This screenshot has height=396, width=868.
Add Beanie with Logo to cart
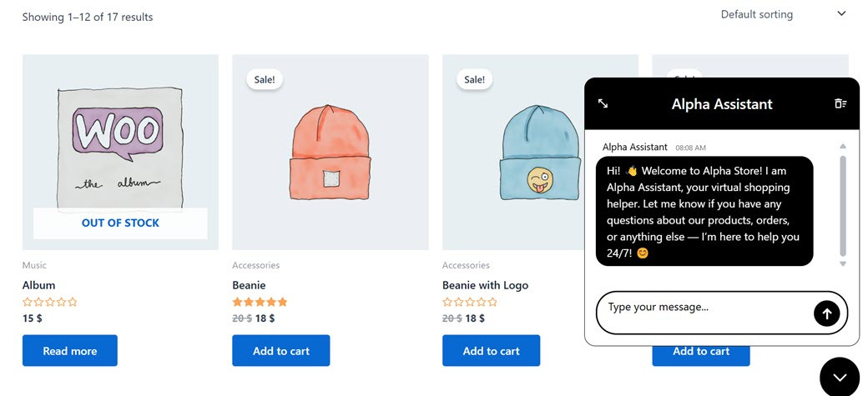tap(491, 351)
